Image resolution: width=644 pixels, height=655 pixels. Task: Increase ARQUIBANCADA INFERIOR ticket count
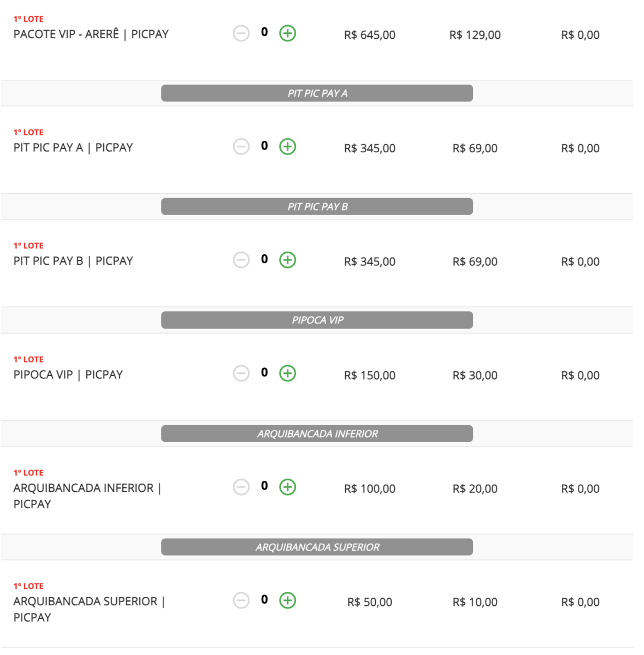(287, 487)
